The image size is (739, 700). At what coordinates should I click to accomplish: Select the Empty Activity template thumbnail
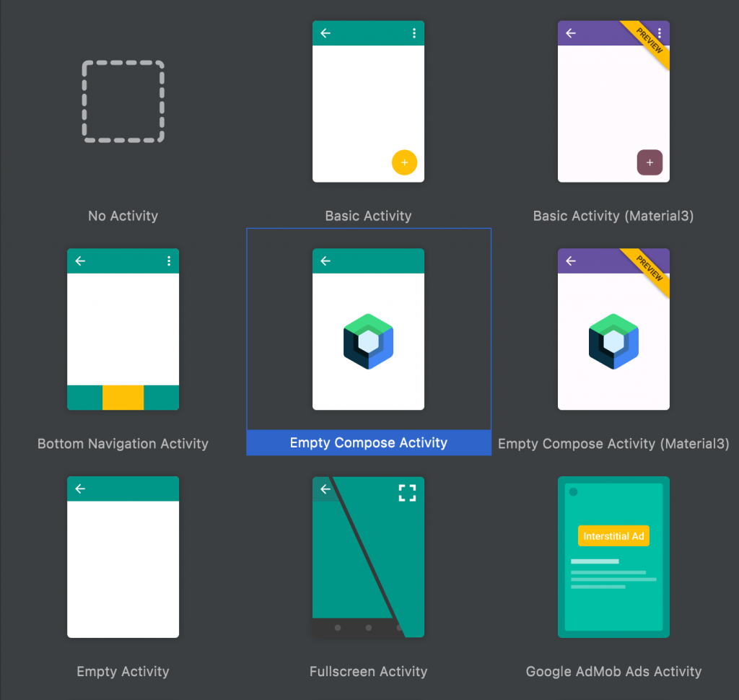123,556
